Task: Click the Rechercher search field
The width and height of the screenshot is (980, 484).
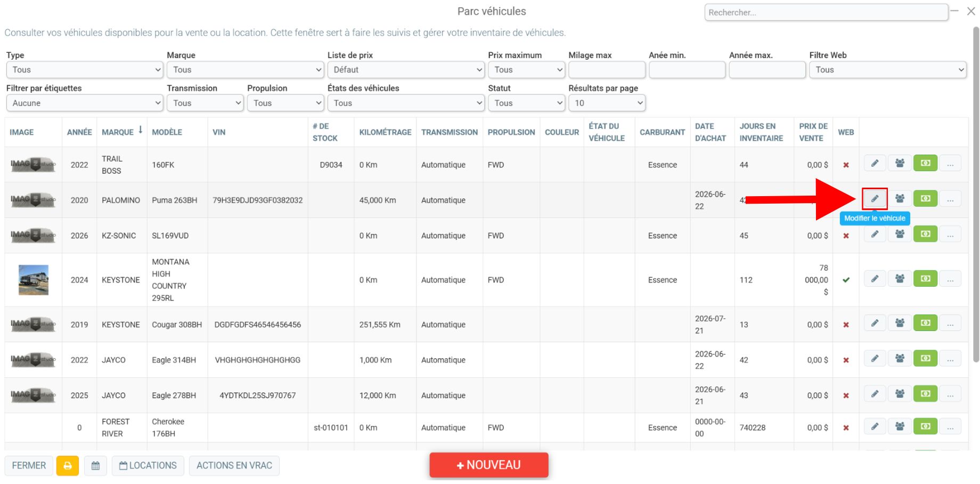Action: [826, 12]
